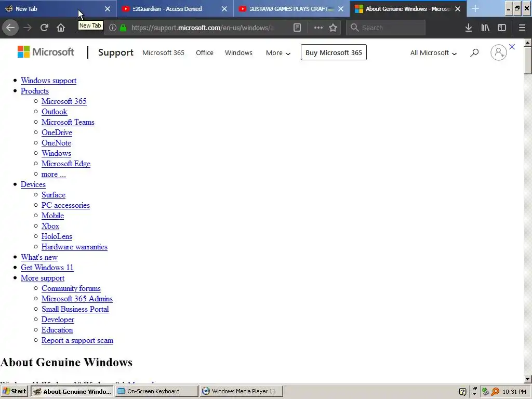Click the Microsoft logo
This screenshot has height=399, width=532.
point(46,52)
